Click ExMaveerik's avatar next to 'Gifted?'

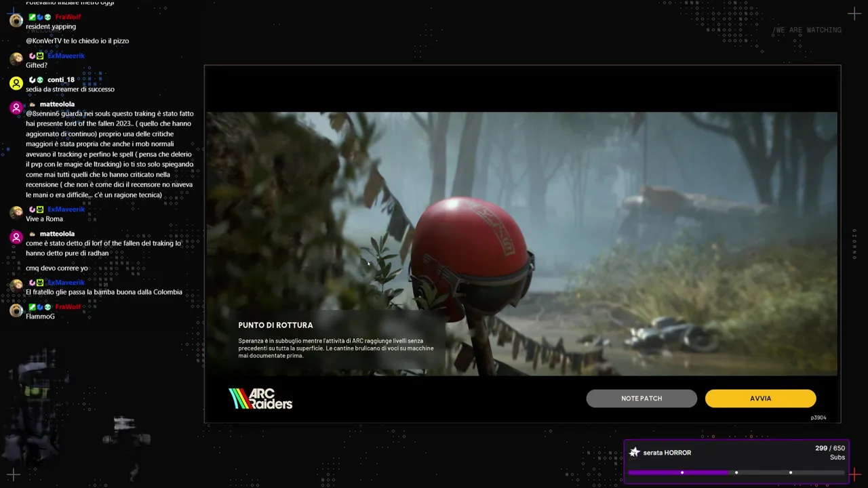[16, 59]
